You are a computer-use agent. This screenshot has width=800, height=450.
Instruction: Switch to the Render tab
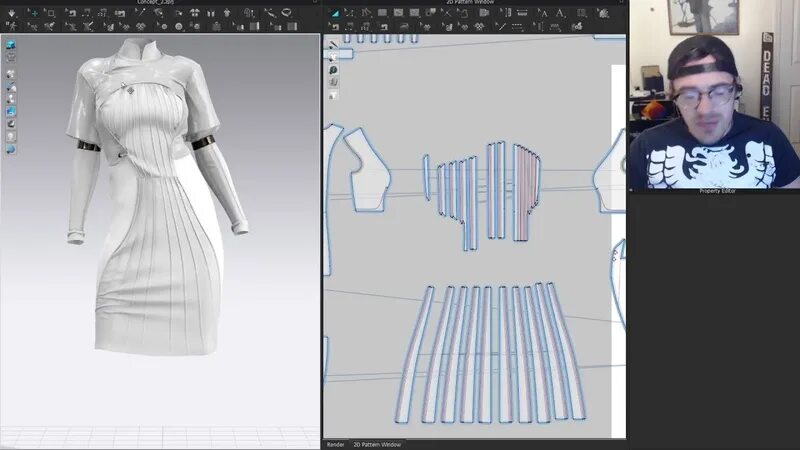click(x=335, y=445)
